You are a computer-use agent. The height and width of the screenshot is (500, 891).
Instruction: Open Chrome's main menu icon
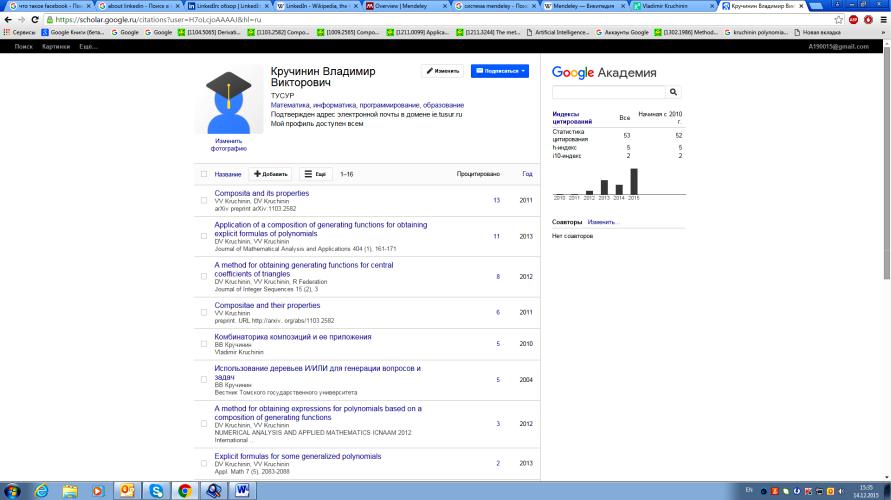point(883,19)
